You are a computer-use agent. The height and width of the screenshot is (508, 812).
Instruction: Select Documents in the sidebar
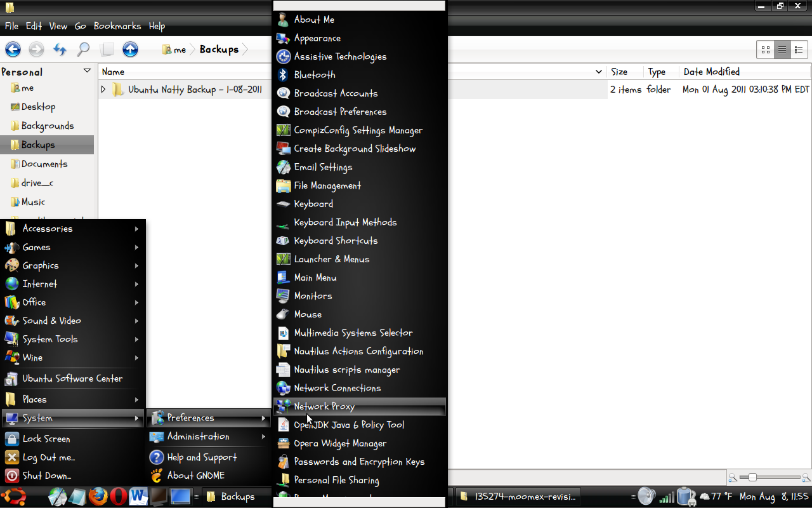(x=48, y=164)
